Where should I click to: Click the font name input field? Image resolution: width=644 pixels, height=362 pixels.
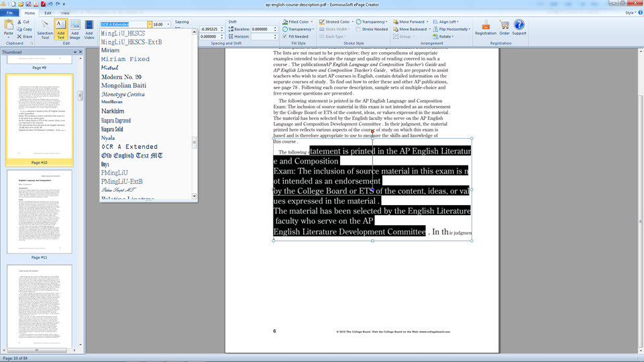tap(123, 25)
